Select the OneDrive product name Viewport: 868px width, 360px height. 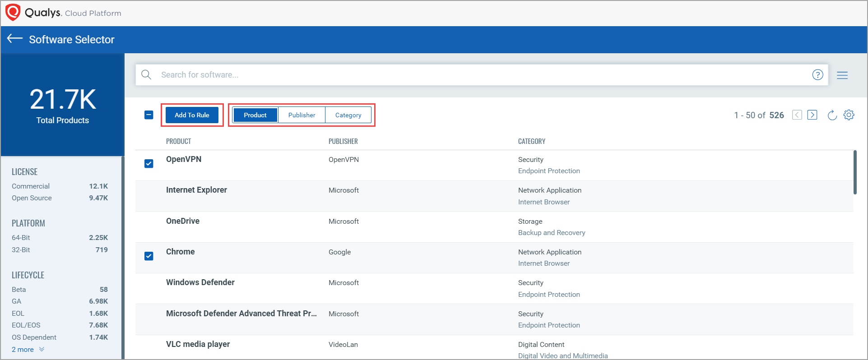(x=183, y=221)
